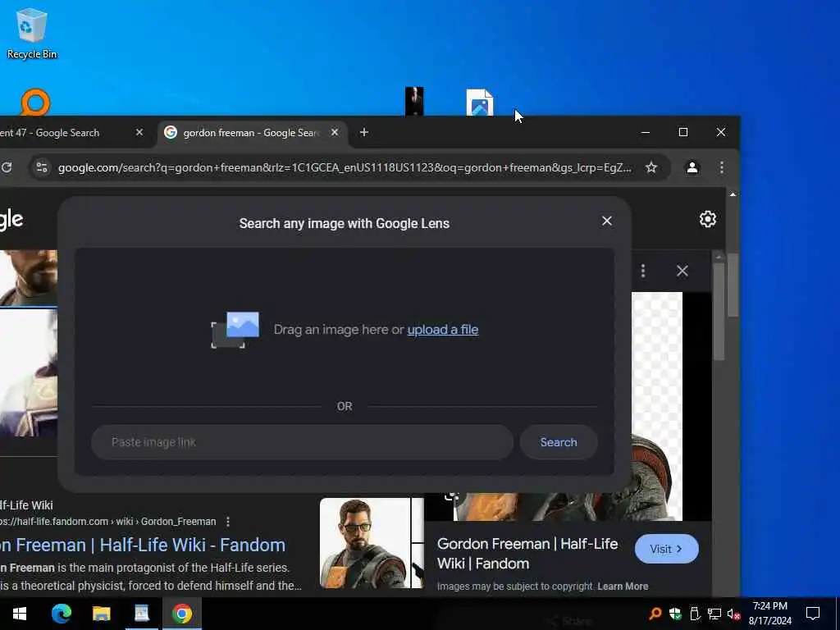Open the Half-Life Wiki - Fandom search result
Screen dimensions: 840x630
point(143,545)
